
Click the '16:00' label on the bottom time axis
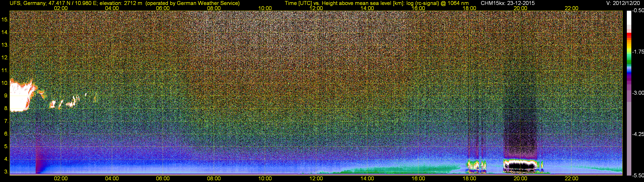click(x=418, y=179)
